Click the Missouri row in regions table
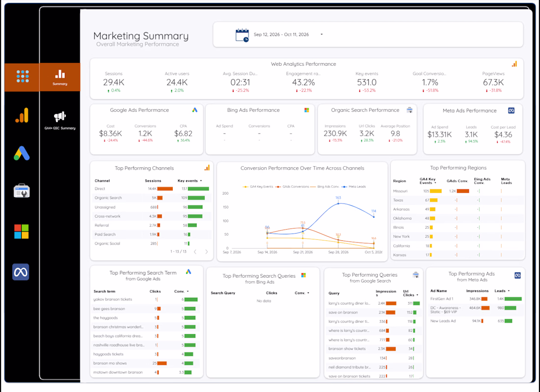Image resolution: width=540 pixels, height=392 pixels. click(x=459, y=191)
